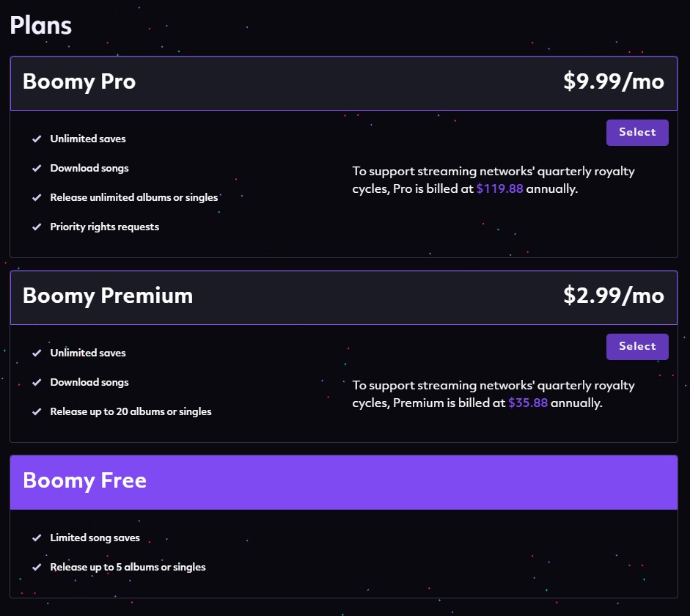Viewport: 690px width, 616px height.
Task: Click checkmark by Release up to 5 albums
Action: click(x=37, y=568)
